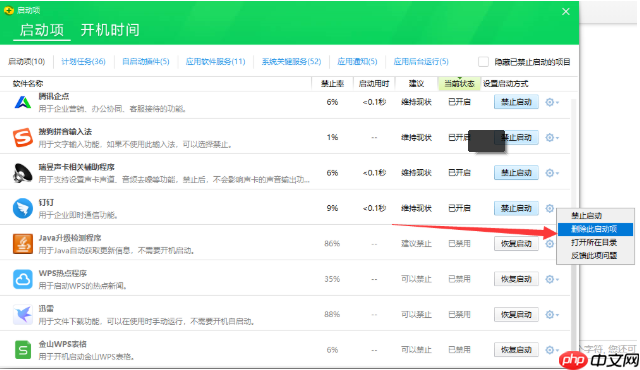
Task: Select the 系统关键服务(52) sub-tab
Action: click(291, 62)
